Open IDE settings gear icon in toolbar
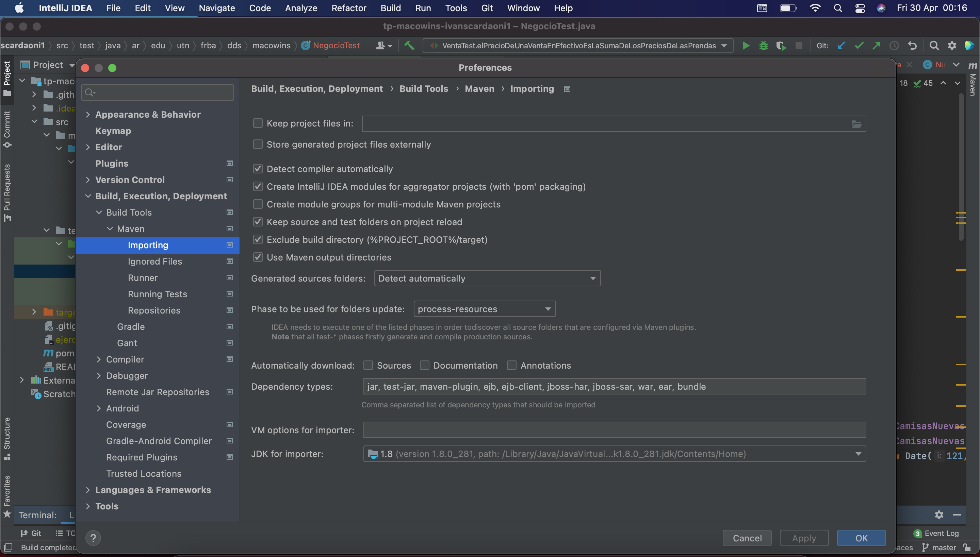This screenshot has height=557, width=980. [952, 46]
